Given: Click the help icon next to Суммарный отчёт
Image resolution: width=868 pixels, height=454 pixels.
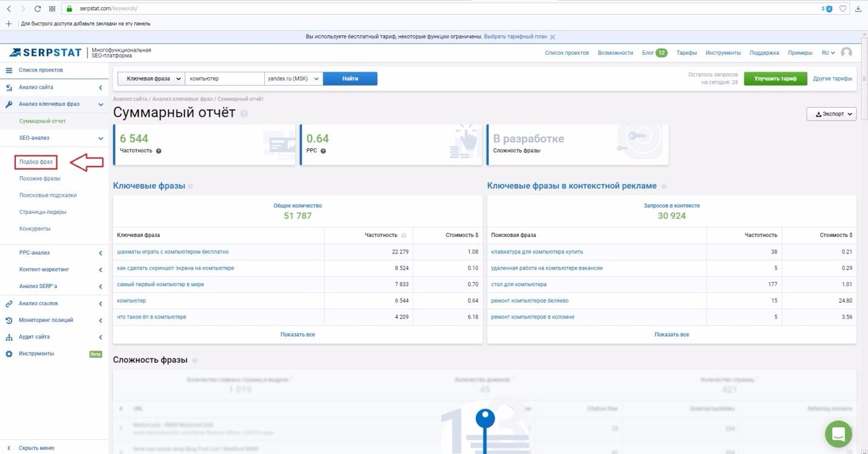Looking at the screenshot, I should tap(244, 114).
